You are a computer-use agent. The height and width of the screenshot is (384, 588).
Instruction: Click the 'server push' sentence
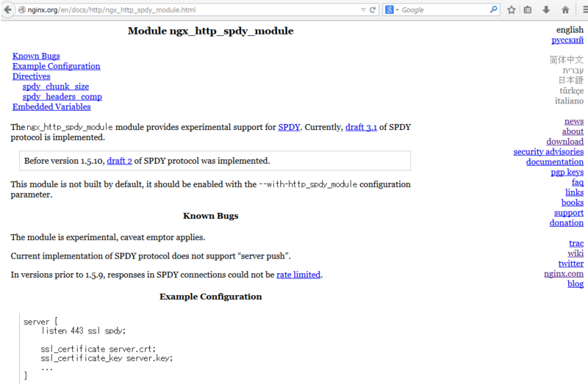[151, 256]
